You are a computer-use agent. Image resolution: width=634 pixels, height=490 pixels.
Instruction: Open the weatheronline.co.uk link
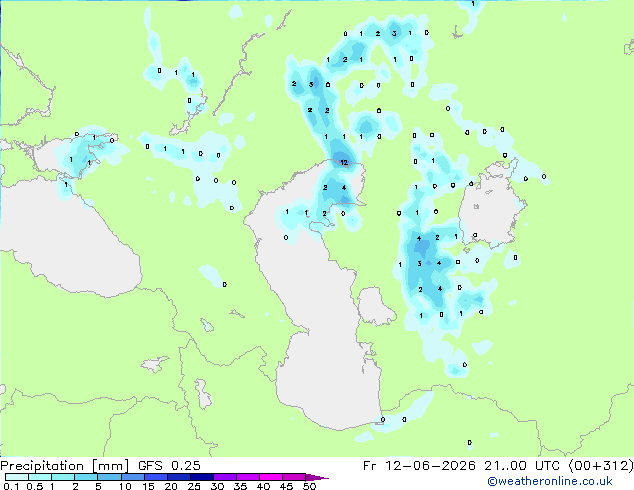(550, 481)
